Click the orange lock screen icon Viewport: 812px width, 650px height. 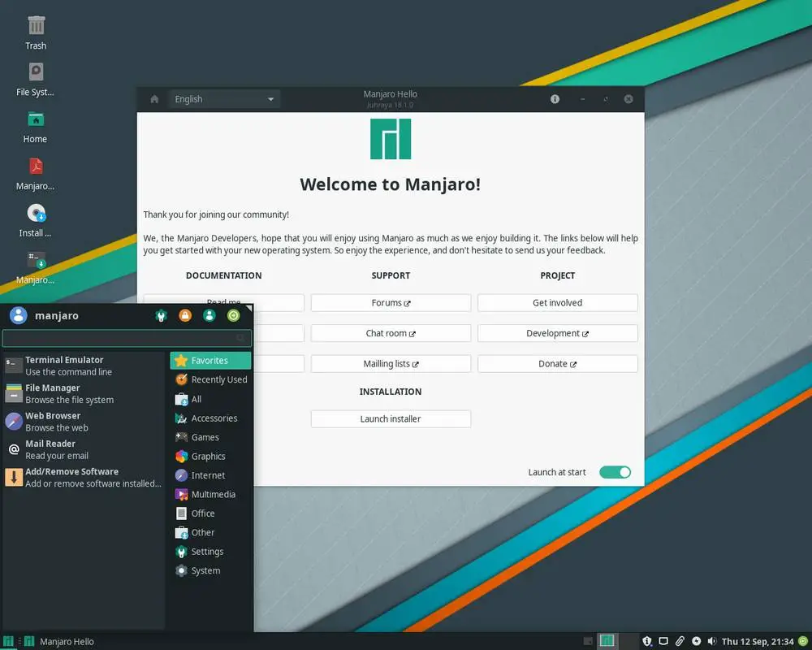(185, 316)
